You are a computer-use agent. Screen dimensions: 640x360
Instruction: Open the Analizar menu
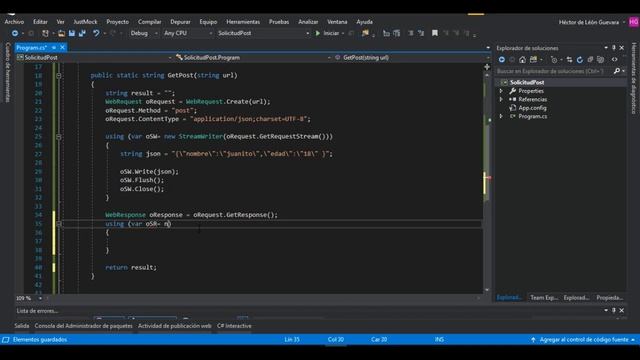click(308, 22)
